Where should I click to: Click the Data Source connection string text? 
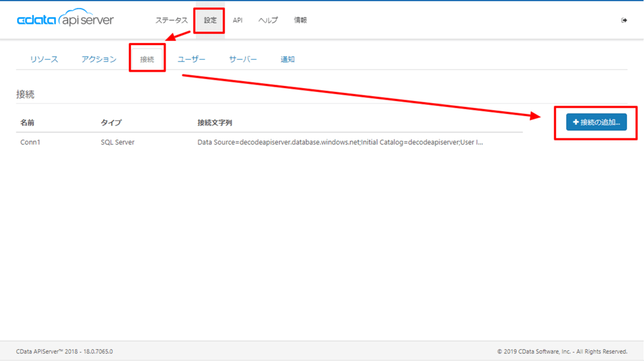coord(340,142)
